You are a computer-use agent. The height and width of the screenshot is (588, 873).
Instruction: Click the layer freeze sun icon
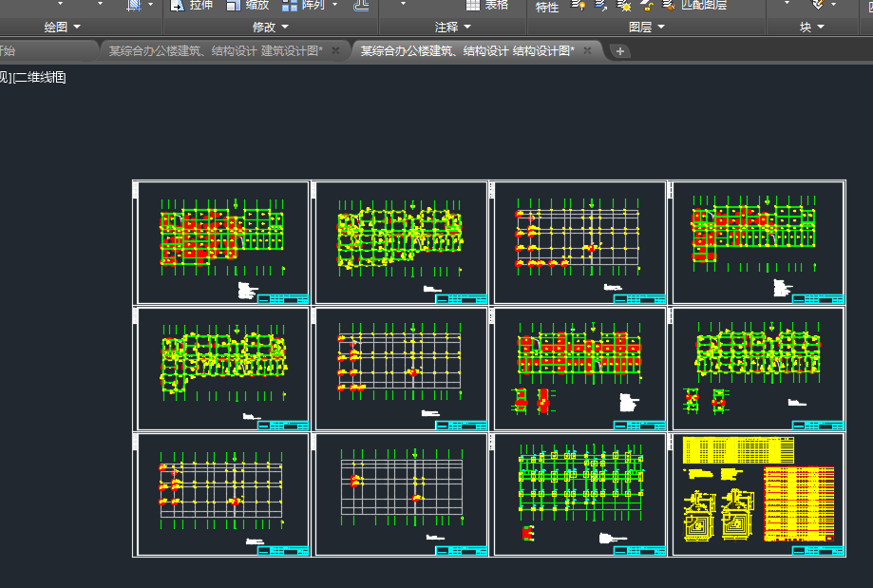click(x=624, y=6)
